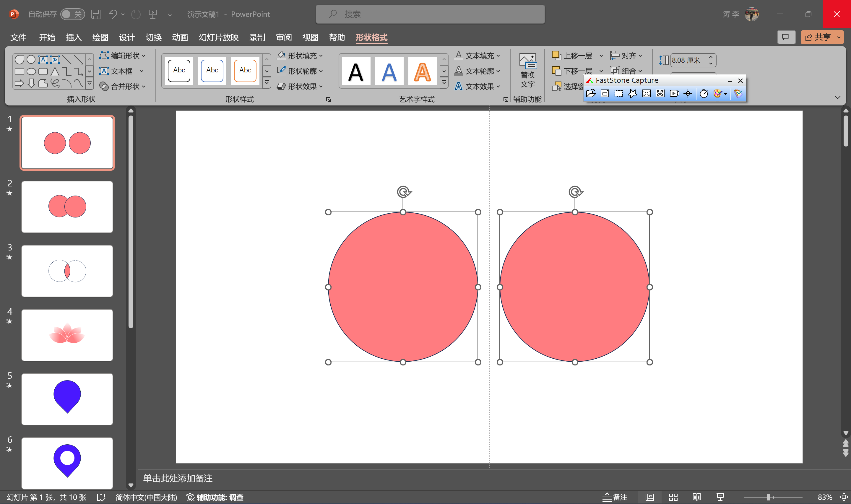
Task: Start screen recorder in FastStone
Action: tap(674, 93)
